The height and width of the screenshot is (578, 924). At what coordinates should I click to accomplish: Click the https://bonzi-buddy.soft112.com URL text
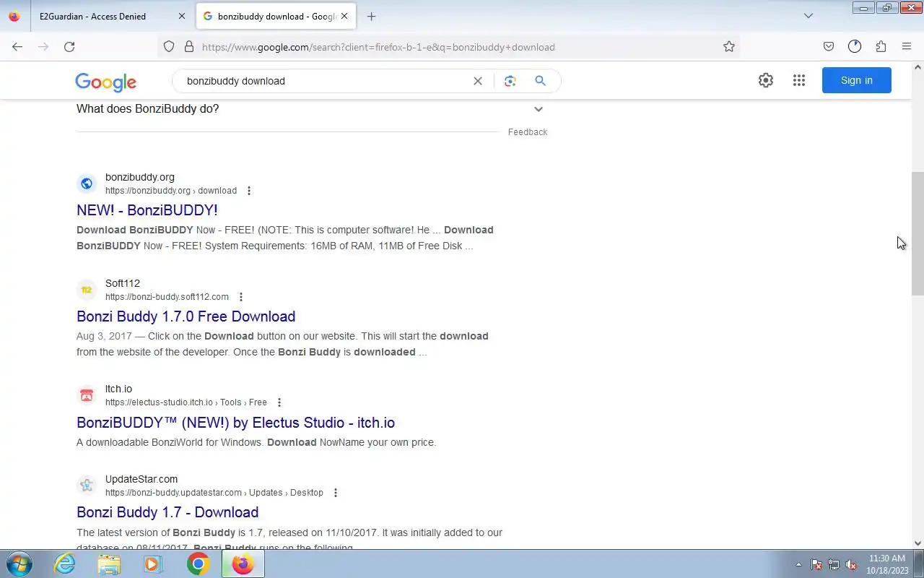click(x=167, y=297)
